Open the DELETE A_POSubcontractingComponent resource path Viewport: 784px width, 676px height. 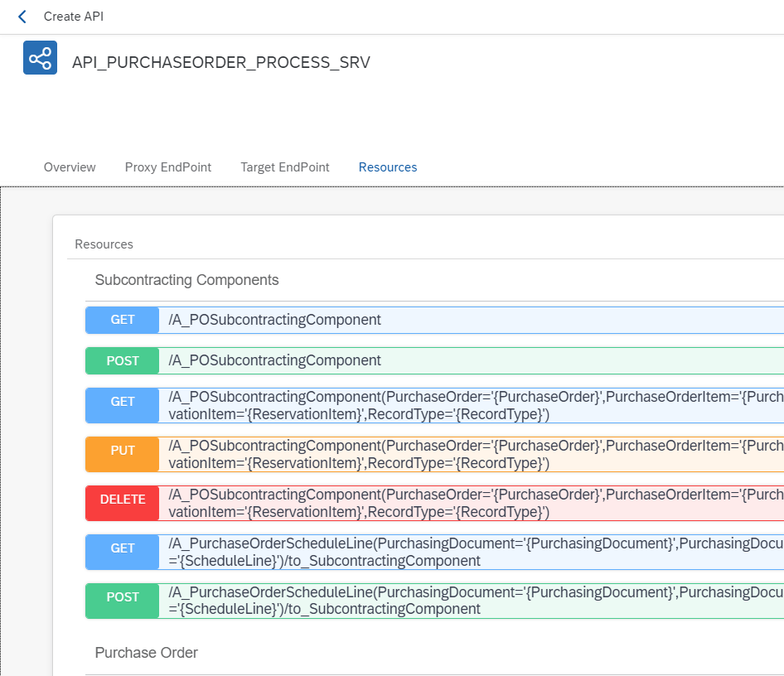click(464, 503)
